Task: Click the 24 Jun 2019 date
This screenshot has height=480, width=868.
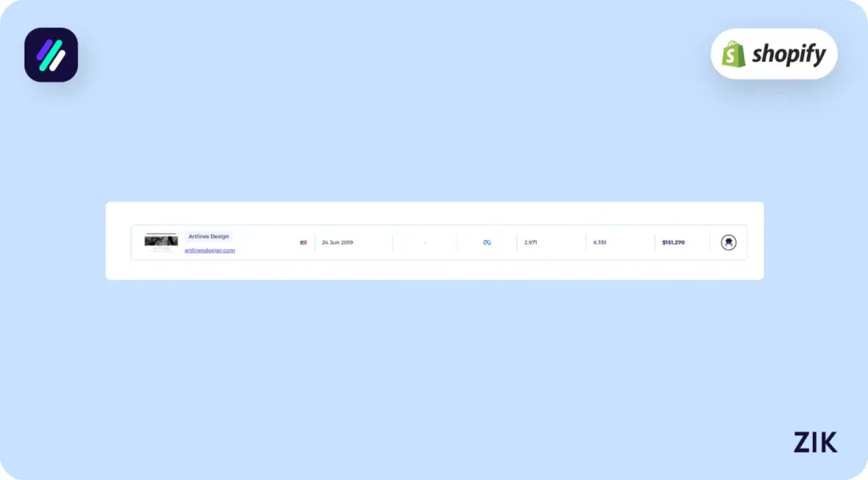Action: [337, 243]
